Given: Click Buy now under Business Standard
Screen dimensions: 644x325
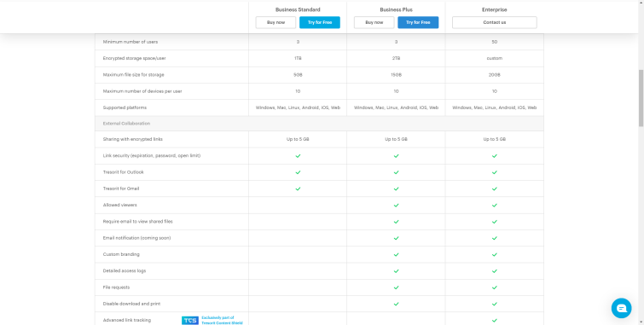Looking at the screenshot, I should (276, 22).
